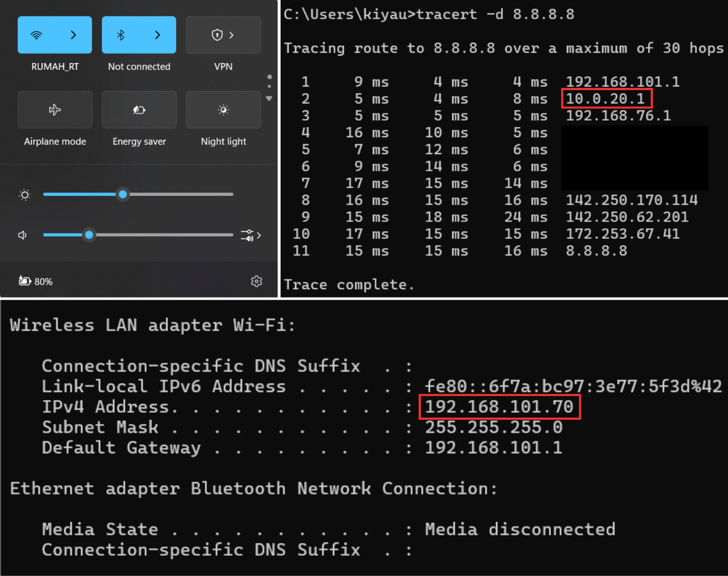Open Settings via the gear icon

click(x=257, y=281)
